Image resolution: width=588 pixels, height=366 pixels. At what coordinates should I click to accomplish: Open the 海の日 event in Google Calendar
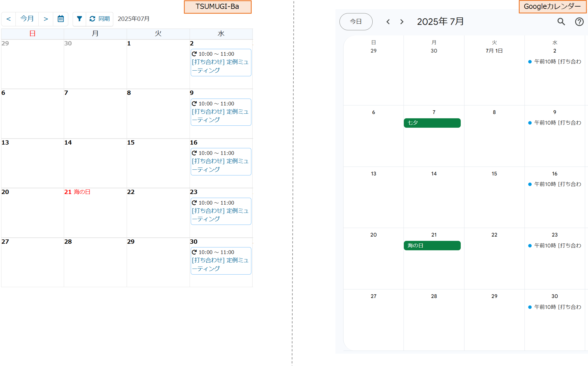[x=432, y=245]
